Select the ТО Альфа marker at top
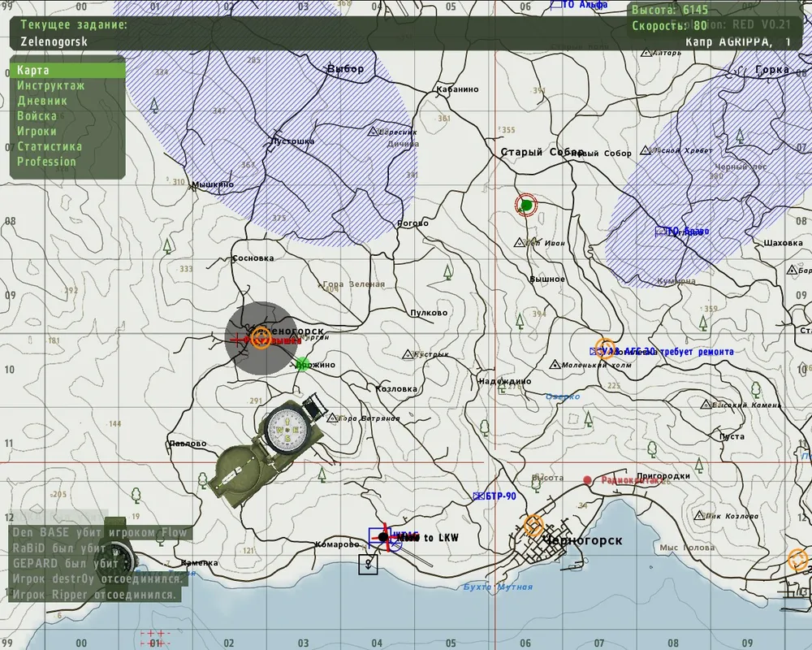The width and height of the screenshot is (812, 650). [556, 5]
